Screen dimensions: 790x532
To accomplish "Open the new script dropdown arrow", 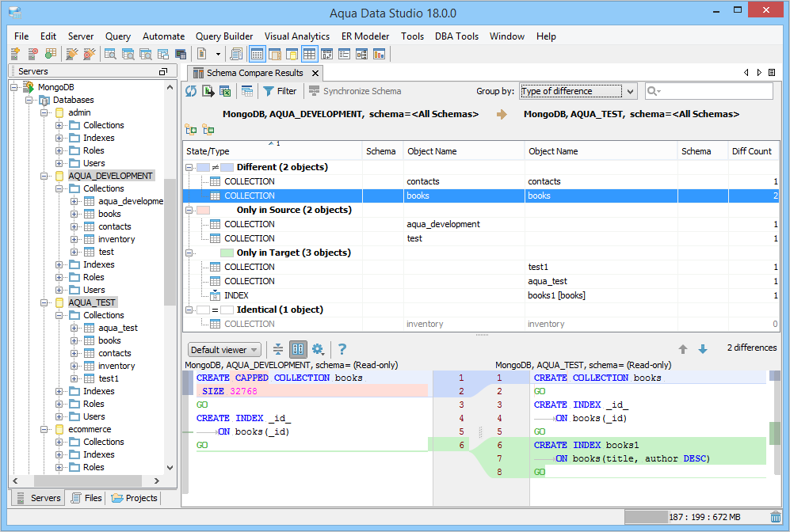I will click(218, 54).
